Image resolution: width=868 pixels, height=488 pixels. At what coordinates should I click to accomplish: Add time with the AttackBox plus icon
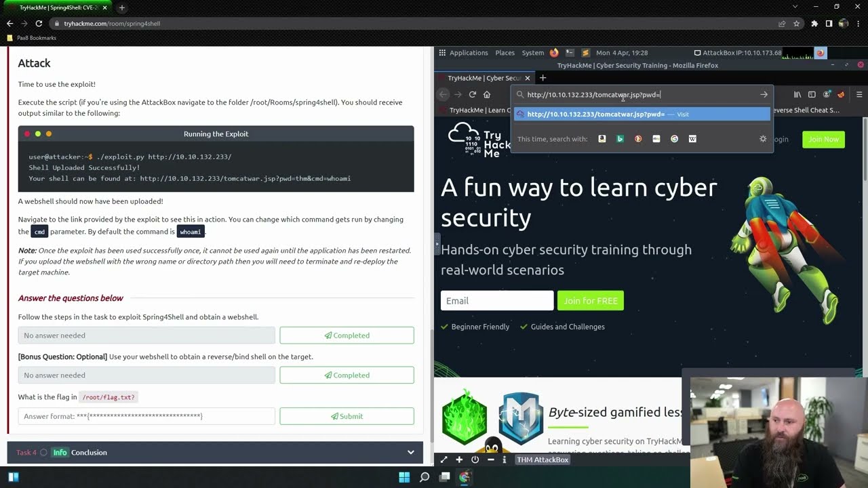coord(459,460)
